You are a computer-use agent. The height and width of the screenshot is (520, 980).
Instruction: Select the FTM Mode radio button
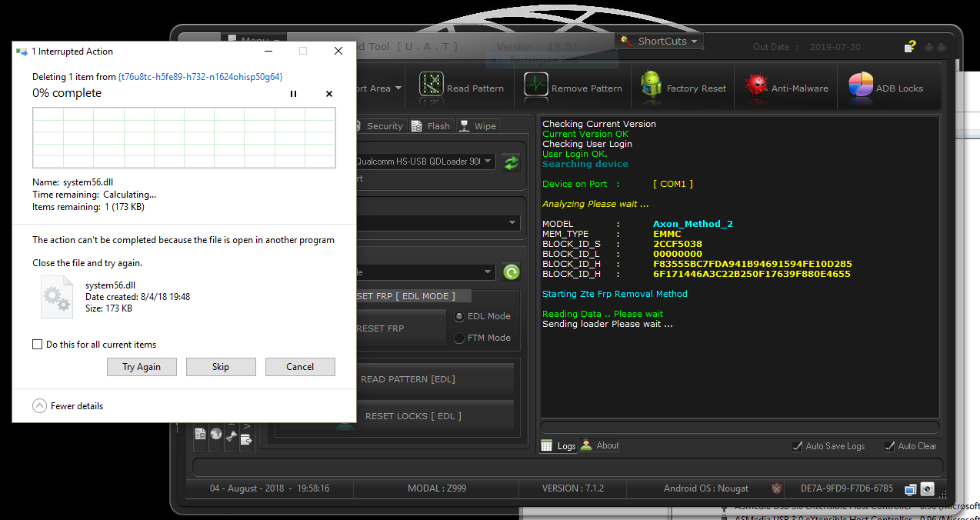pyautogui.click(x=459, y=338)
